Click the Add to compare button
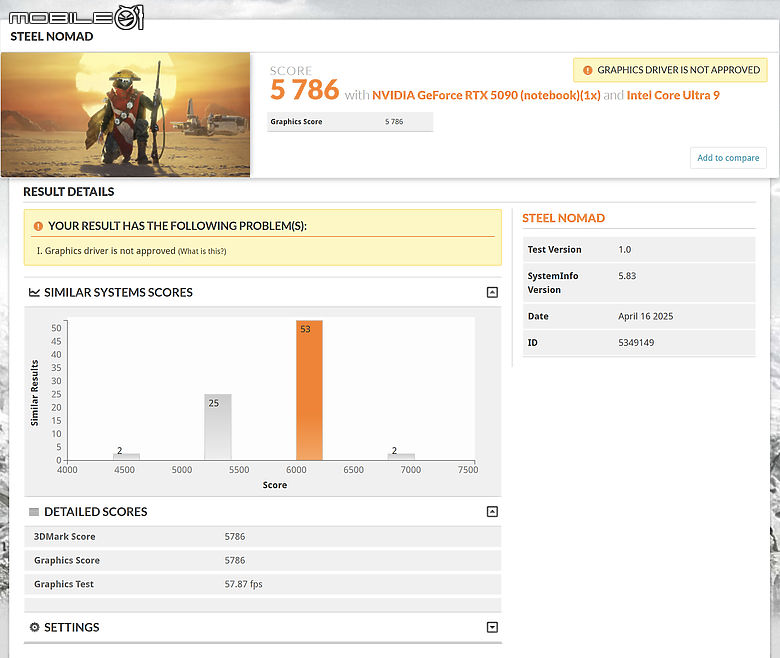This screenshot has height=658, width=780. pyautogui.click(x=728, y=158)
